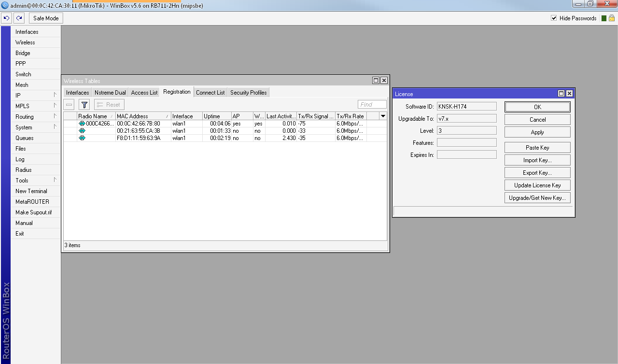Toggle Safe Mode button

(46, 18)
